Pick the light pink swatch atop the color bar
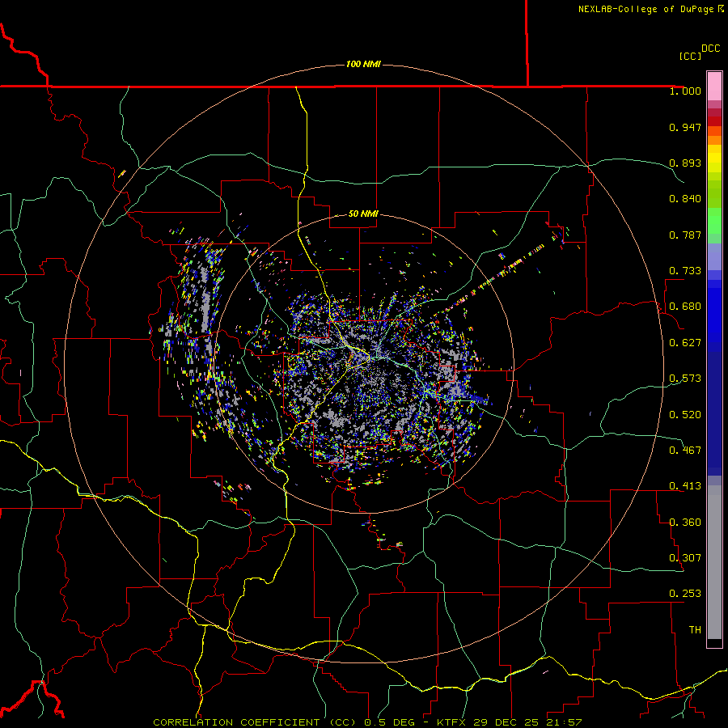728x728 pixels. [714, 86]
